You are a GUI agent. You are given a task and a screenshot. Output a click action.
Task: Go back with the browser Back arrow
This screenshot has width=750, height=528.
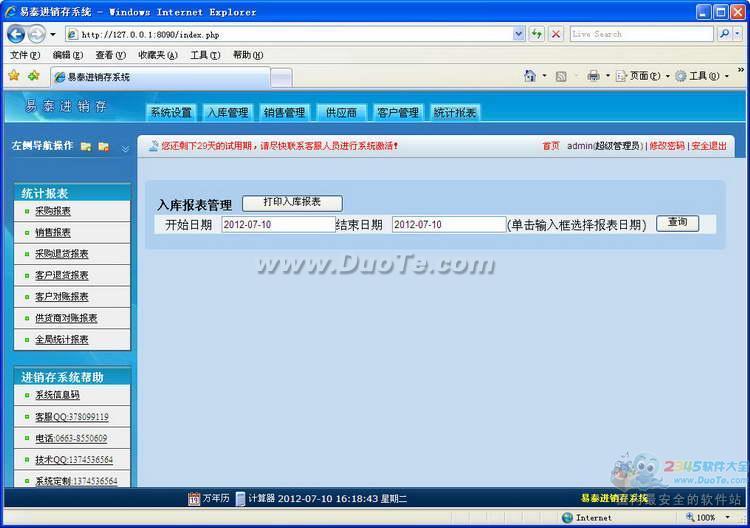tap(17, 34)
